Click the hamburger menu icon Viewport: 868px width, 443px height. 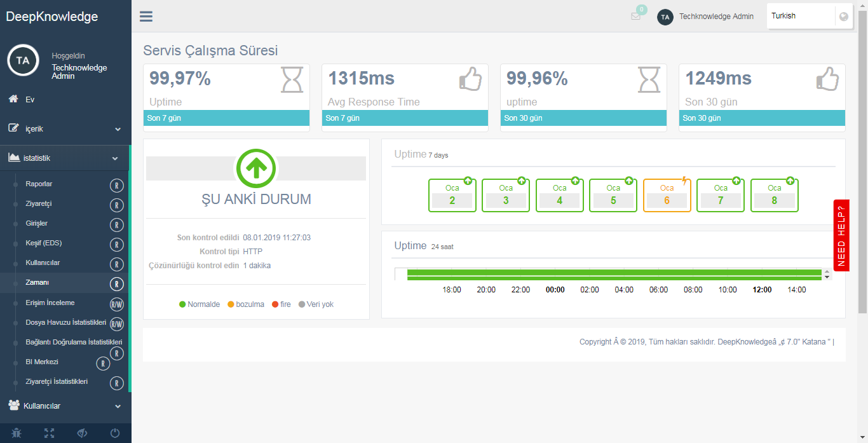coord(146,17)
